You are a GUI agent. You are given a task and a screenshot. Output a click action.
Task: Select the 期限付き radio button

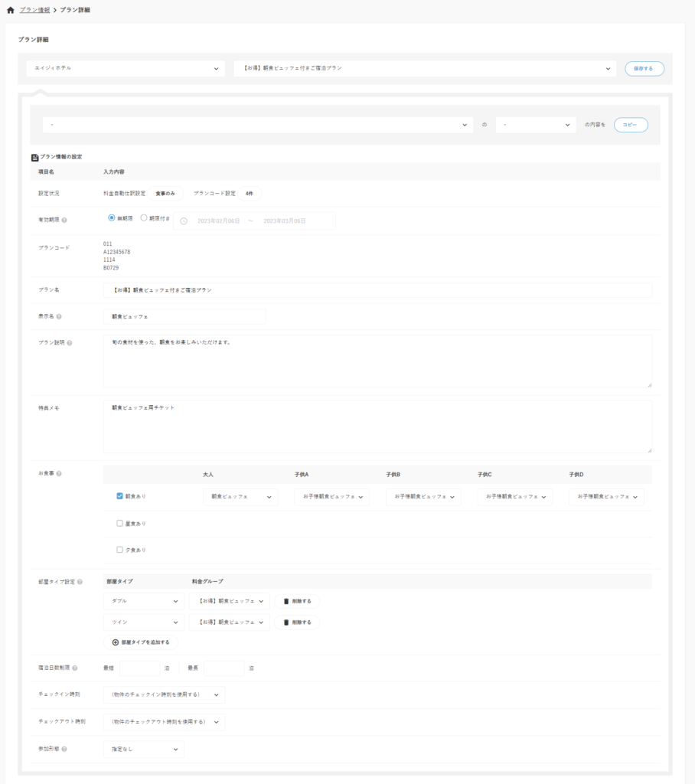pyautogui.click(x=144, y=217)
